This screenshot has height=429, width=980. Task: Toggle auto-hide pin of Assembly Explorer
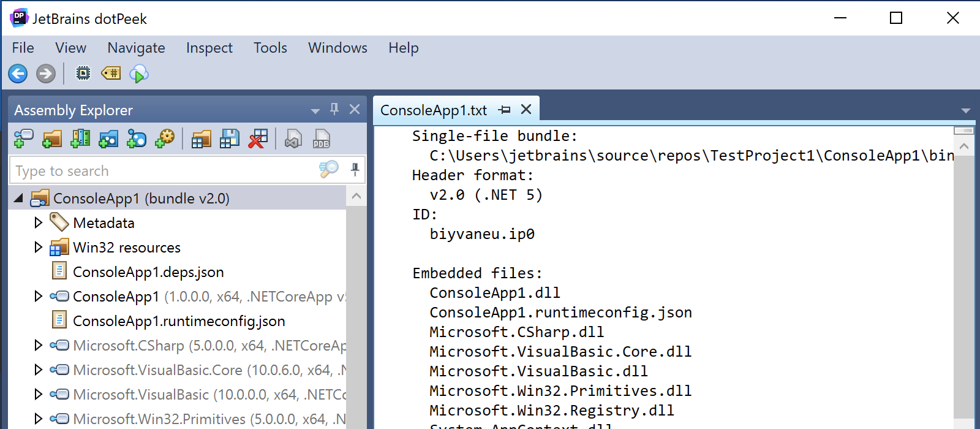[334, 109]
